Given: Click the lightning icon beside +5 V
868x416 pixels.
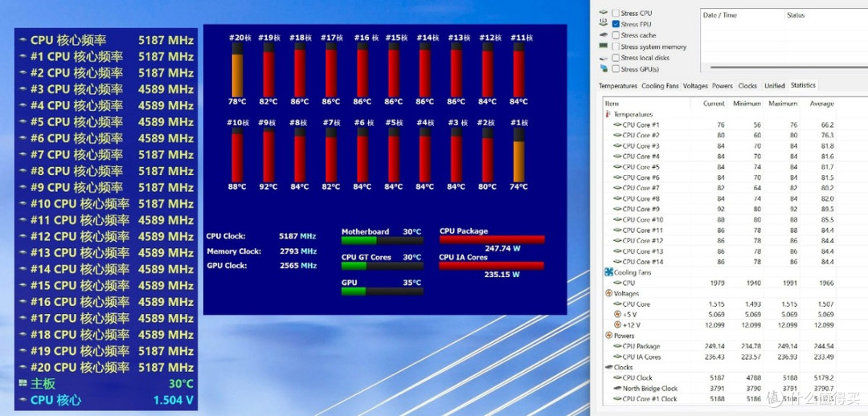Looking at the screenshot, I should point(617,314).
